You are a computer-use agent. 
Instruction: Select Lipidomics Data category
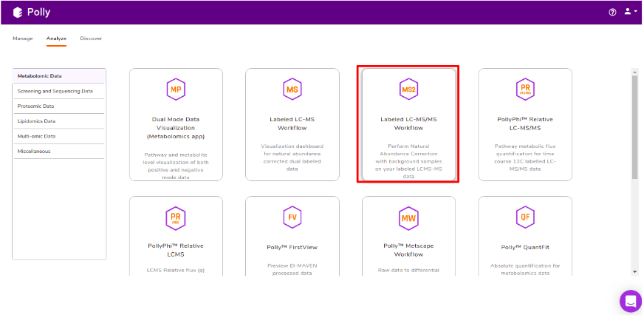[59, 121]
